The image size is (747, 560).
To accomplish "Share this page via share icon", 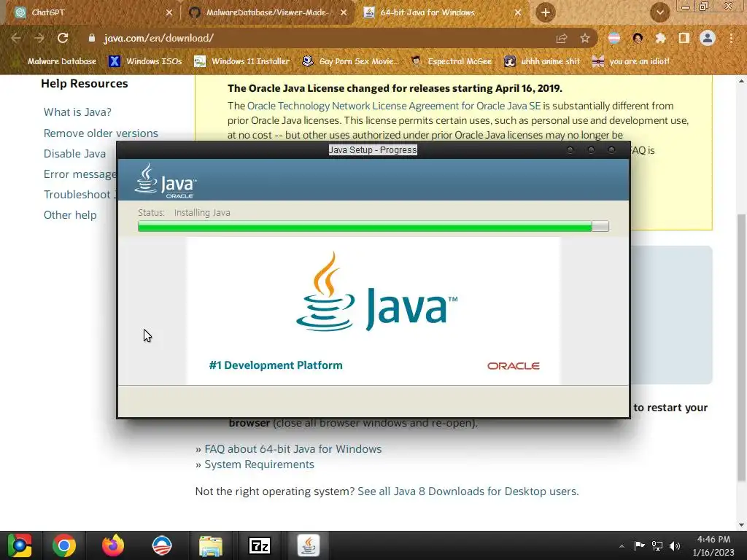I will 562,39.
